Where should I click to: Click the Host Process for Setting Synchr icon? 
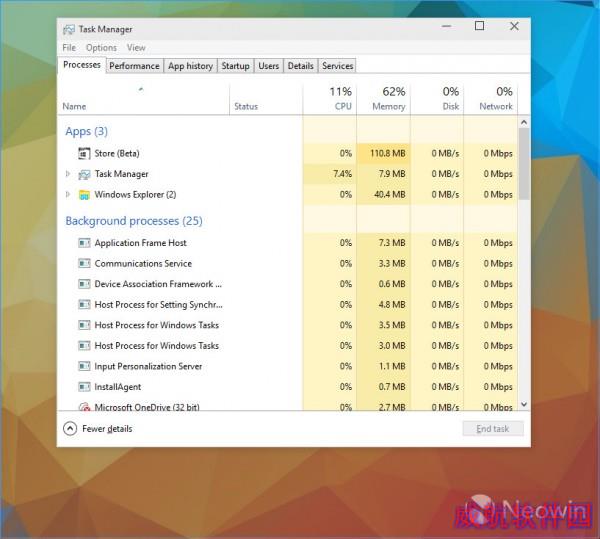click(84, 305)
